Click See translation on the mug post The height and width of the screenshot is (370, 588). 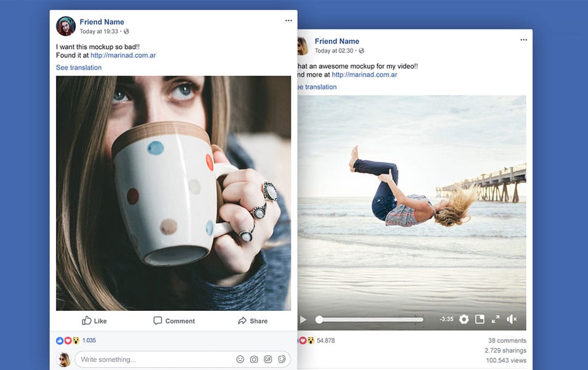[x=78, y=67]
